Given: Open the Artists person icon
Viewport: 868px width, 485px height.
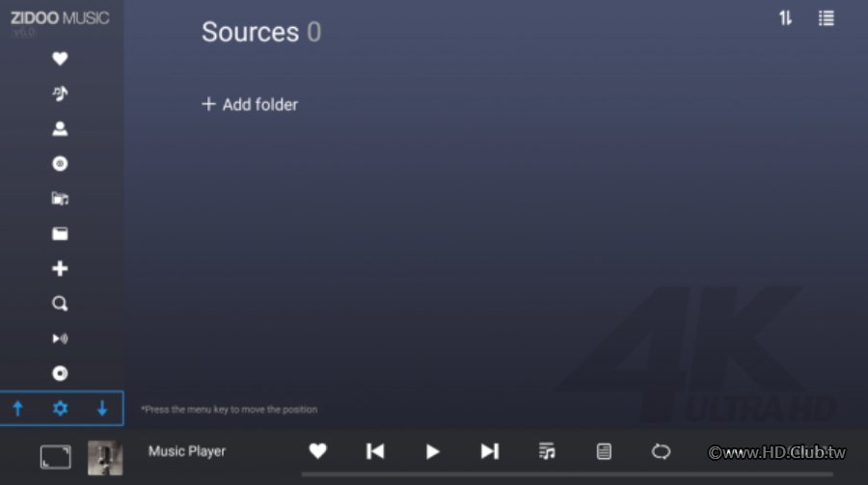Looking at the screenshot, I should pyautogui.click(x=60, y=128).
